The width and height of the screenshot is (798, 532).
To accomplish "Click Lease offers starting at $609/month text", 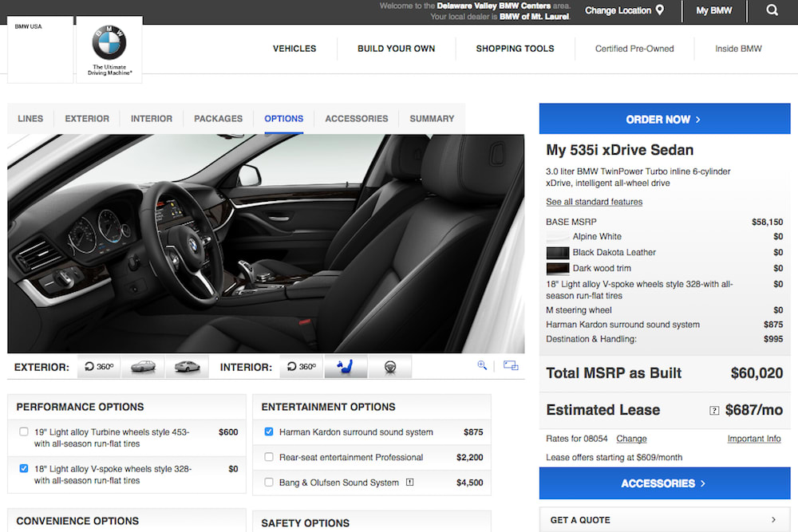I will (614, 457).
